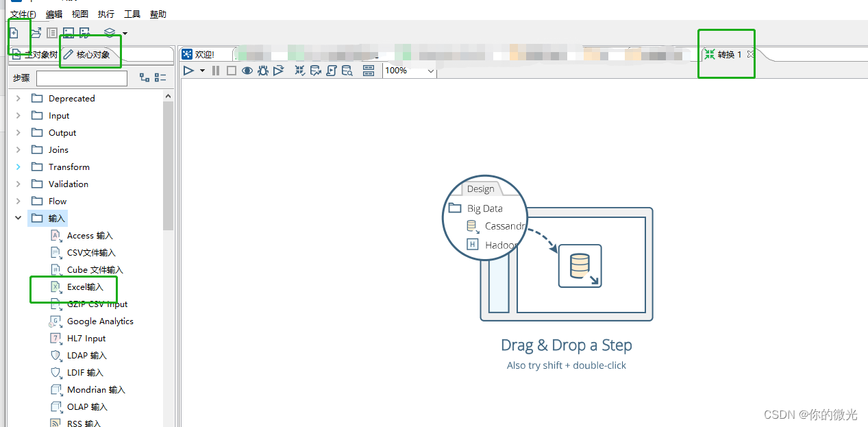This screenshot has width=868, height=427.
Task: Select the HL7 Input step
Action: pos(78,339)
